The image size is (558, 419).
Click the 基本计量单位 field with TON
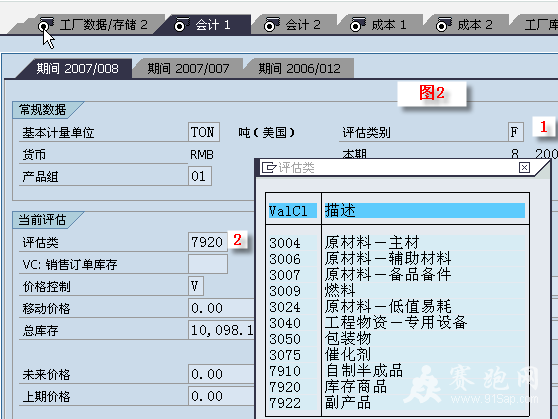point(204,132)
